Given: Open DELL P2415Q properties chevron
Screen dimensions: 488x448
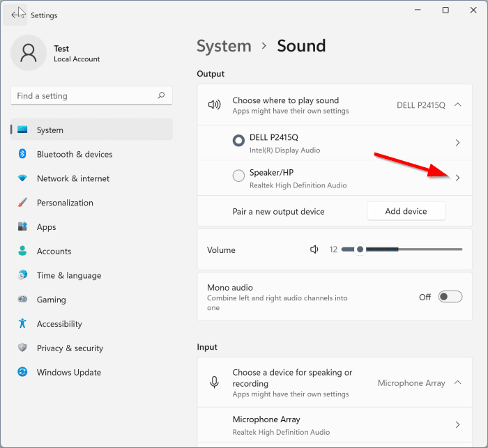Looking at the screenshot, I should [457, 143].
